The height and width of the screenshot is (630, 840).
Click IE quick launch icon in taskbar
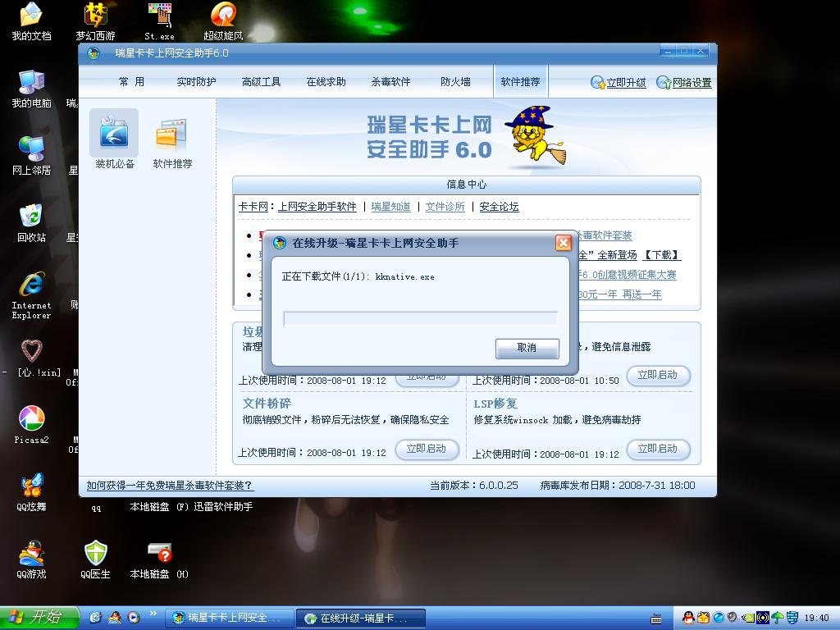coord(95,618)
